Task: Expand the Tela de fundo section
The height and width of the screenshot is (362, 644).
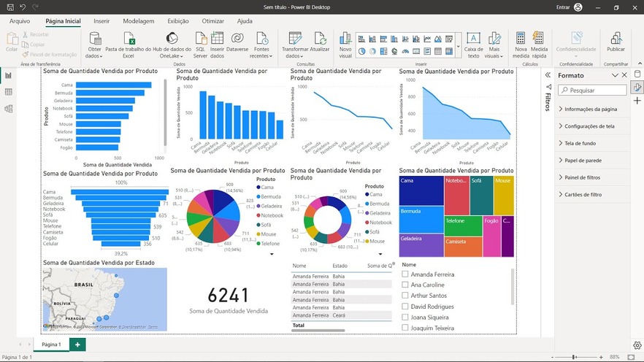Action: (x=591, y=143)
